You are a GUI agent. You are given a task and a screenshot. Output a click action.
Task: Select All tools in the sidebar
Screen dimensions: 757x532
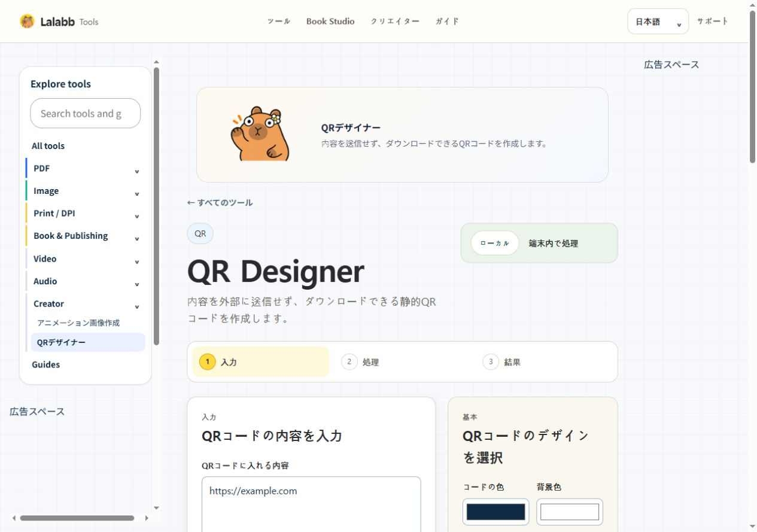click(x=48, y=146)
